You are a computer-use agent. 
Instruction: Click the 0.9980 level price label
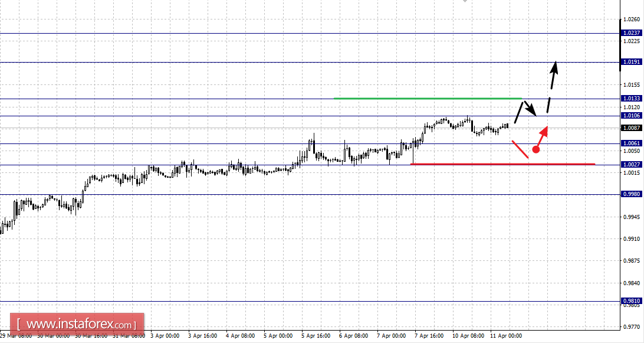click(631, 194)
